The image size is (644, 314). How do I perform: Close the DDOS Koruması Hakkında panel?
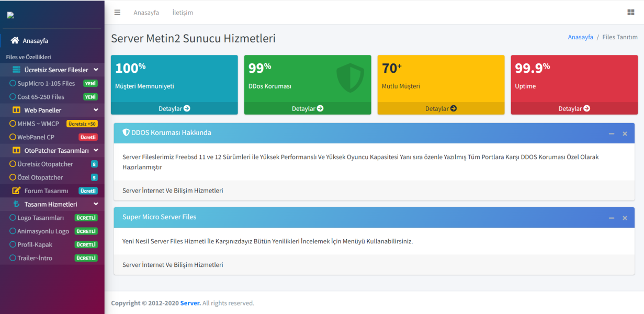(625, 134)
